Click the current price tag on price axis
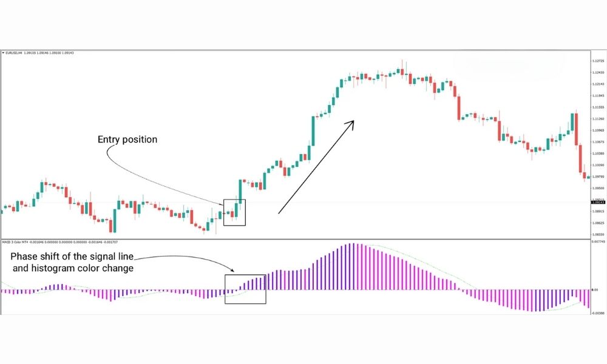607x364 pixels. click(598, 202)
